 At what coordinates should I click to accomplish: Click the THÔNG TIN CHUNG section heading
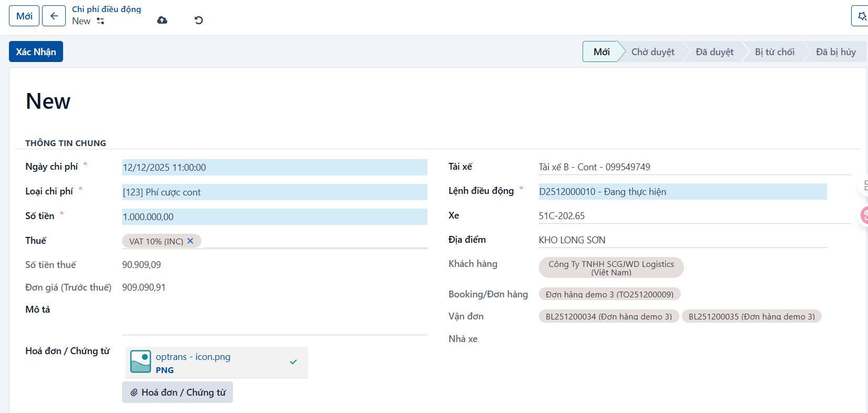66,143
